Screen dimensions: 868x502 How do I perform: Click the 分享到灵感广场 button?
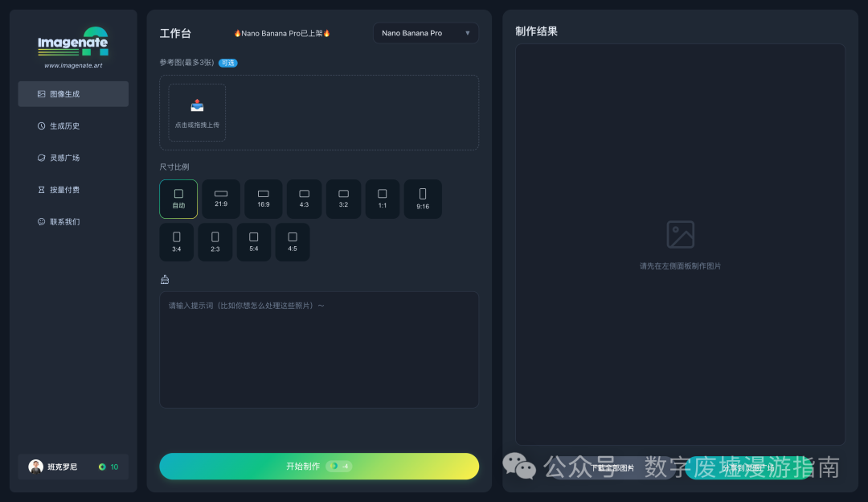coord(747,468)
